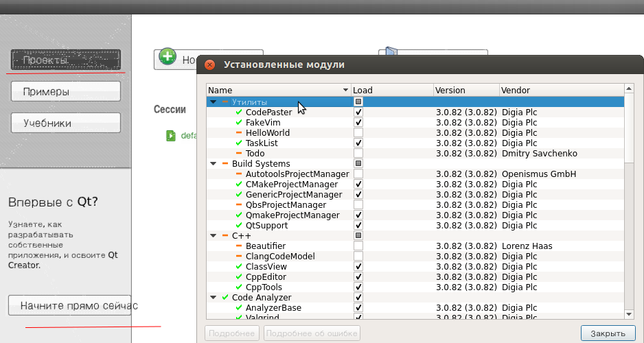Click Закрыть button

tap(608, 333)
